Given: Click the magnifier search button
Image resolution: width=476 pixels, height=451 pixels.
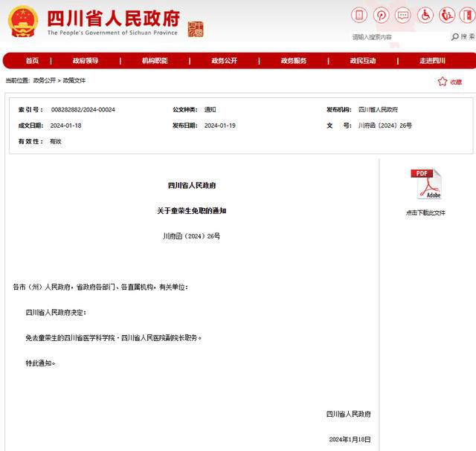Looking at the screenshot, I should click(454, 37).
